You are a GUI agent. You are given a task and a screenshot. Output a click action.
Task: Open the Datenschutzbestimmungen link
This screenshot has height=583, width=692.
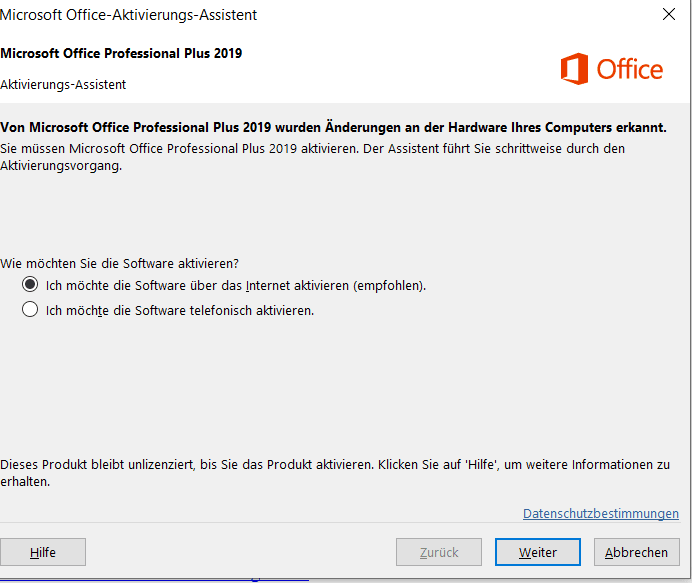coord(600,513)
